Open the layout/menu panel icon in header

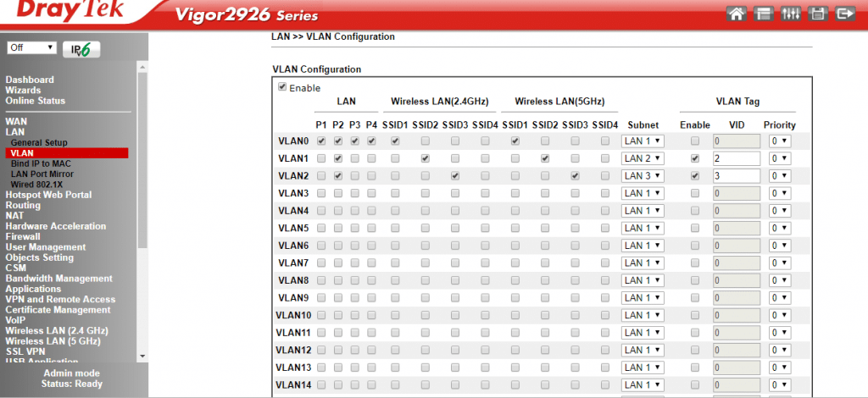(x=765, y=14)
